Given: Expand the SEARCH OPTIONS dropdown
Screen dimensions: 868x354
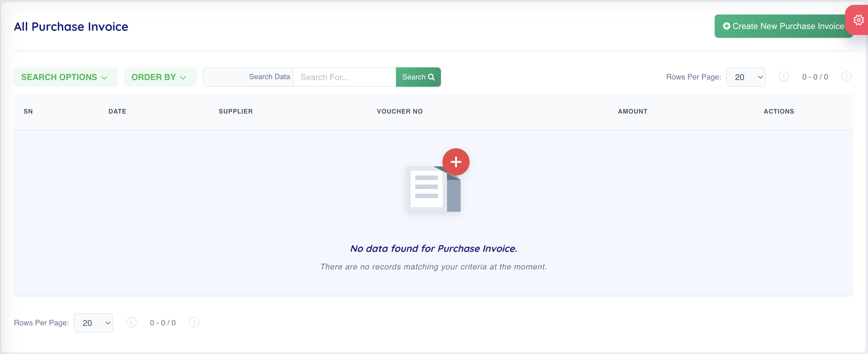Looking at the screenshot, I should 65,77.
